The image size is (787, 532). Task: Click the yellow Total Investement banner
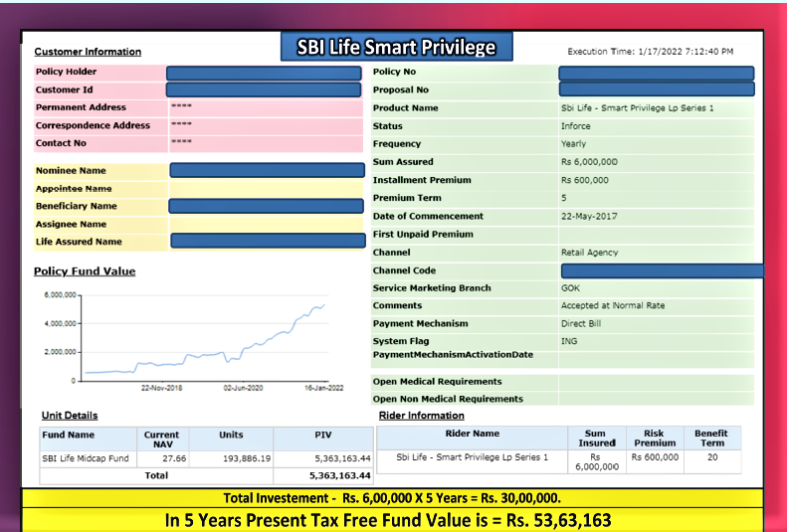(x=393, y=497)
